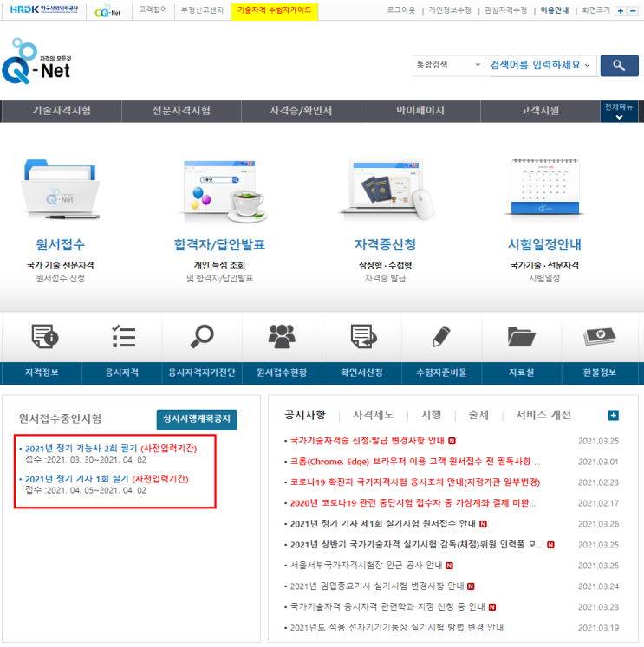Click the 시험일정안내 calendar illustration
Image resolution: width=644 pixels, height=647 pixels.
(544, 187)
